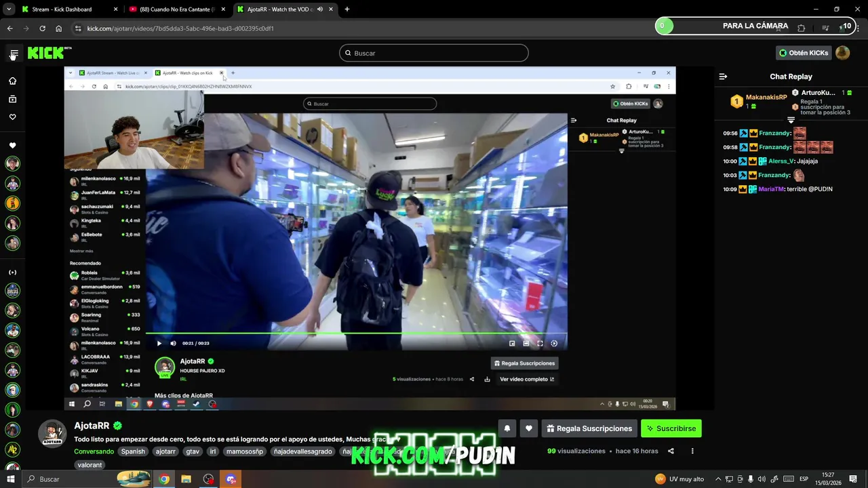Open the UV muy alto weather widget
868x488 pixels.
coord(679,479)
